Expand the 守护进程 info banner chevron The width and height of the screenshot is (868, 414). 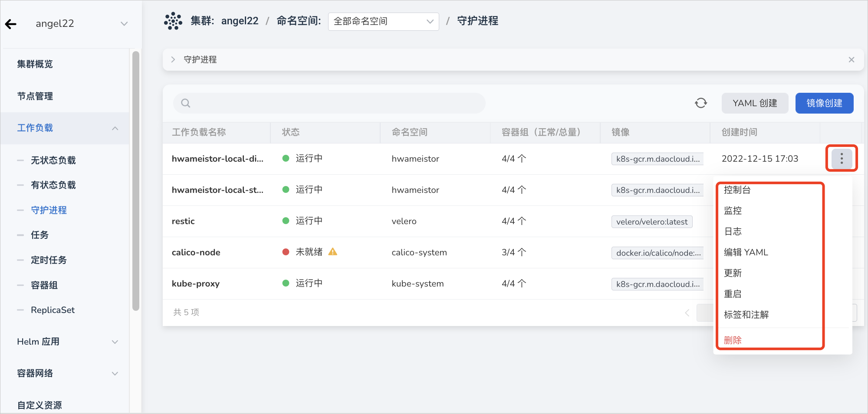pyautogui.click(x=173, y=59)
